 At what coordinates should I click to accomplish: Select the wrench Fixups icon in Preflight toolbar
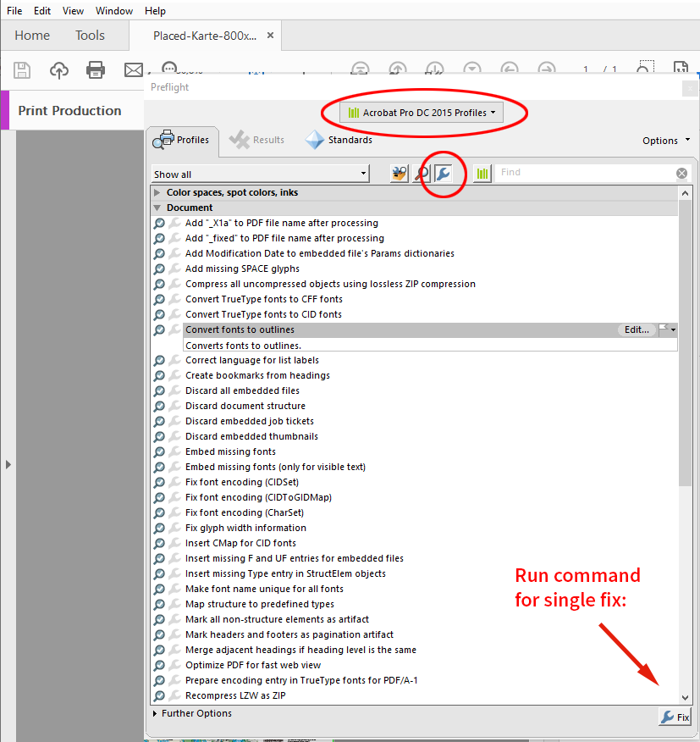[444, 173]
